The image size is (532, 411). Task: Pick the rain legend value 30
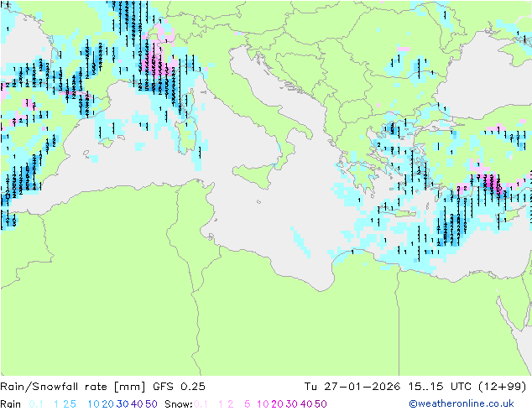click(123, 404)
